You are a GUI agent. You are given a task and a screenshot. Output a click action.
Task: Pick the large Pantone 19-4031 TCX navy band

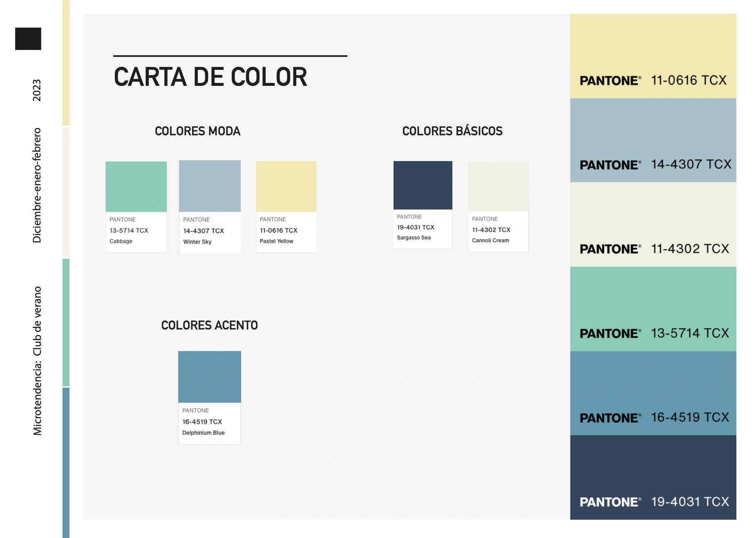653,477
